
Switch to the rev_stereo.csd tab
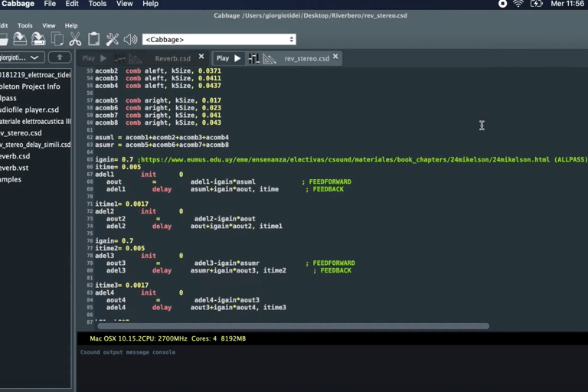tap(307, 58)
